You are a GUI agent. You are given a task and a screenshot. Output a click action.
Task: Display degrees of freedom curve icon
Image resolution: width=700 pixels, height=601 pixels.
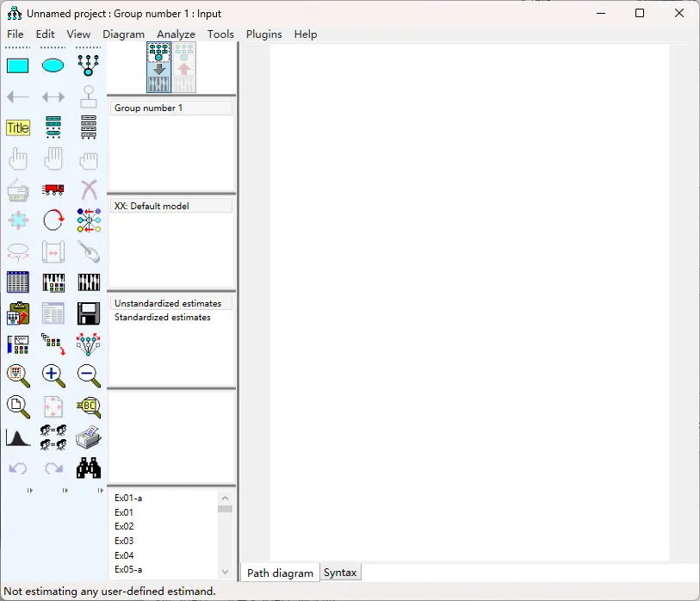pos(18,438)
